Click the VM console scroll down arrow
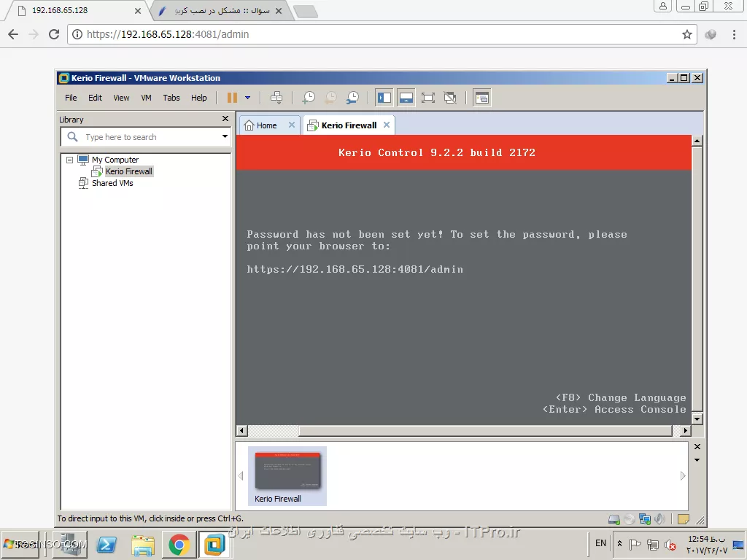This screenshot has width=747, height=560. [x=697, y=419]
